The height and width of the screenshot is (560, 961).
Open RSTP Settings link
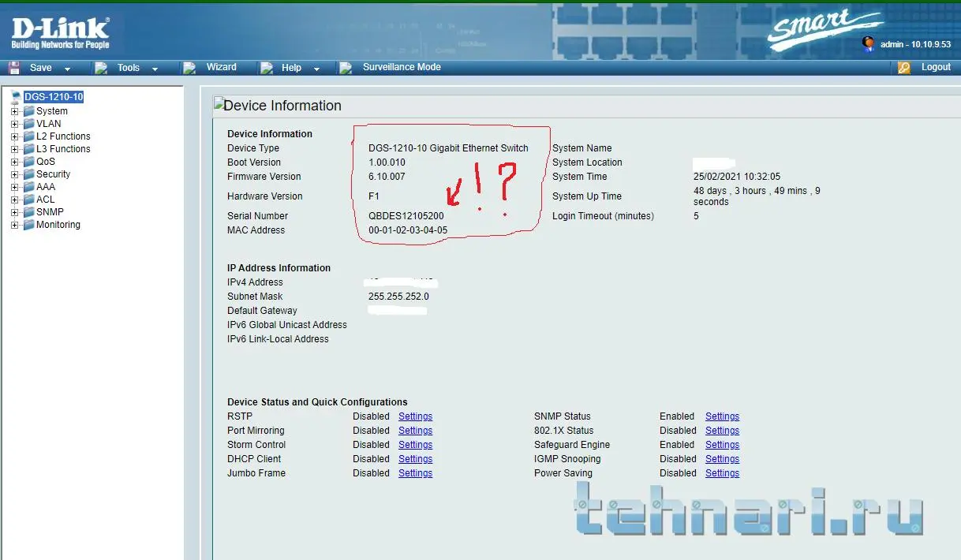tap(415, 416)
